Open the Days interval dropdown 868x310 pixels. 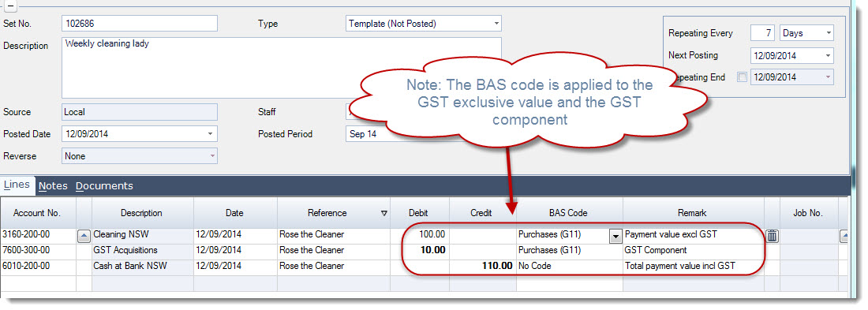828,33
